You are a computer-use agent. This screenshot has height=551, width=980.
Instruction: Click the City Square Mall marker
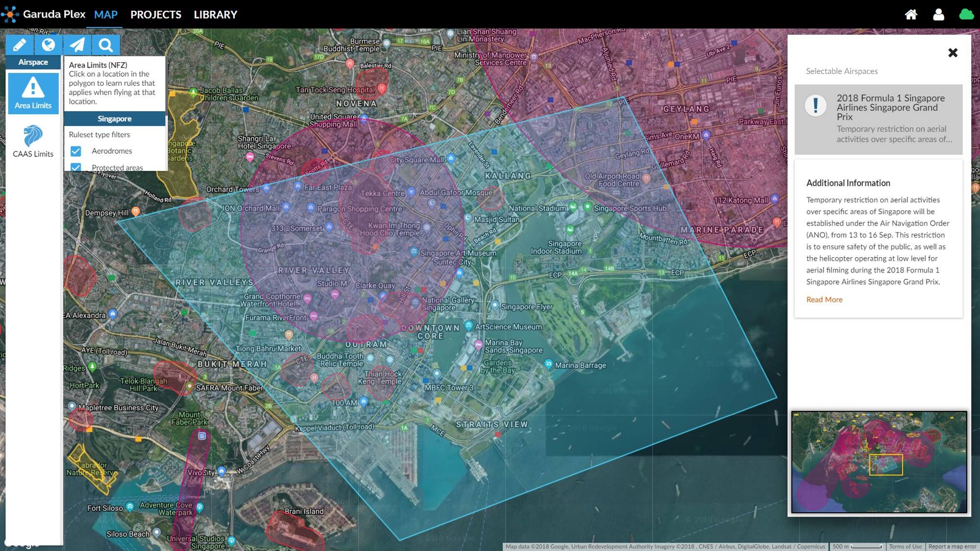point(451,158)
